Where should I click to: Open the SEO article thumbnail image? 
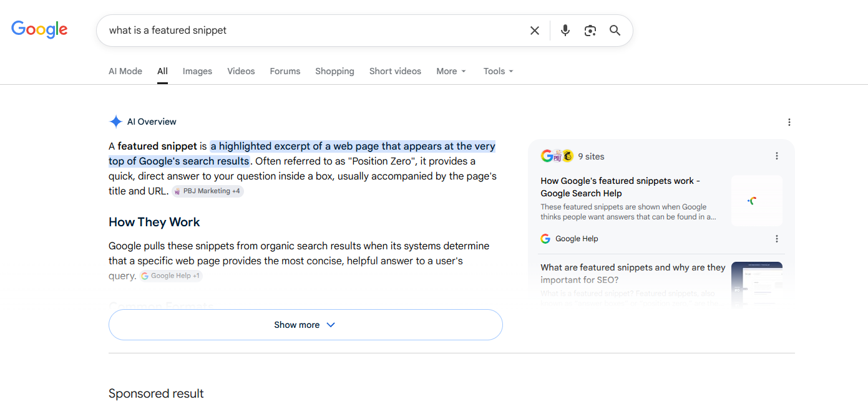(x=757, y=284)
